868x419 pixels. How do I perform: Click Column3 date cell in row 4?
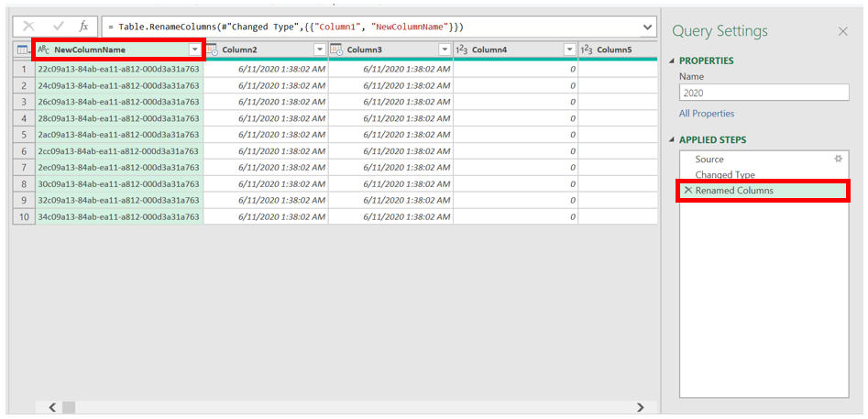(x=390, y=118)
